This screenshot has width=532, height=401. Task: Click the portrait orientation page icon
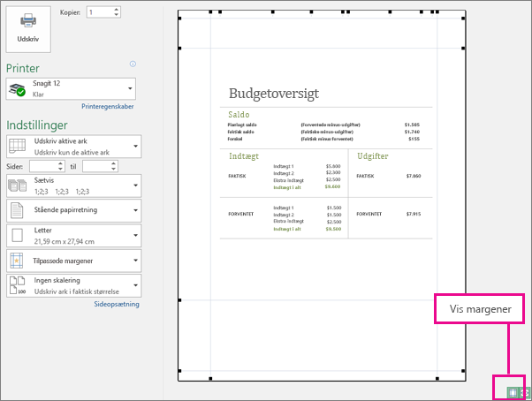coord(17,210)
